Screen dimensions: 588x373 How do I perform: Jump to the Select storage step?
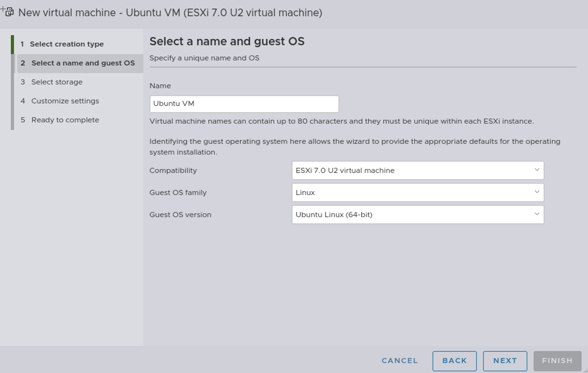tap(57, 82)
